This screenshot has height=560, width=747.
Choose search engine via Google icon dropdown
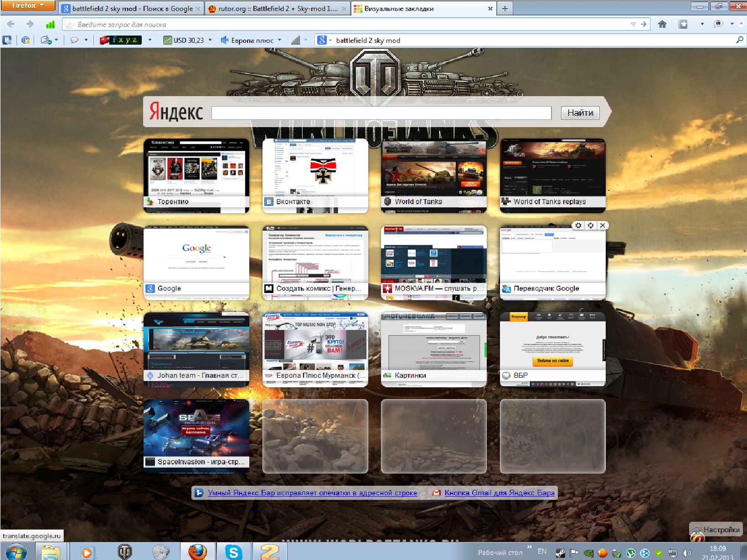(325, 40)
